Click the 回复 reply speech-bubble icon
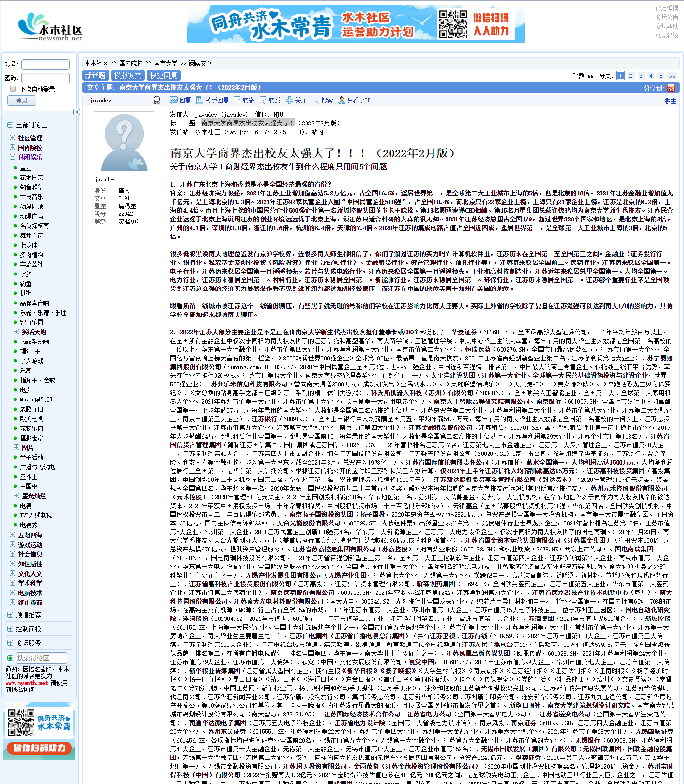The width and height of the screenshot is (684, 784). click(x=174, y=100)
